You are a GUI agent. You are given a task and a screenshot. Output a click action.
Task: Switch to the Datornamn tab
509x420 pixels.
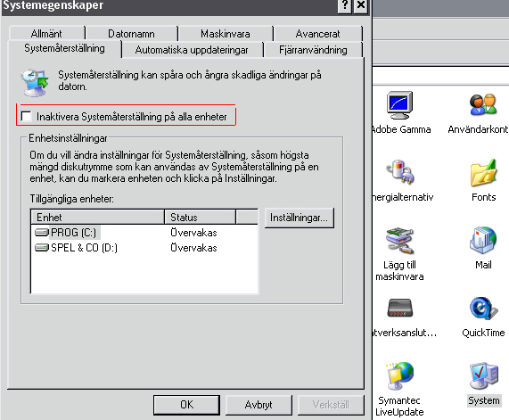(x=131, y=34)
